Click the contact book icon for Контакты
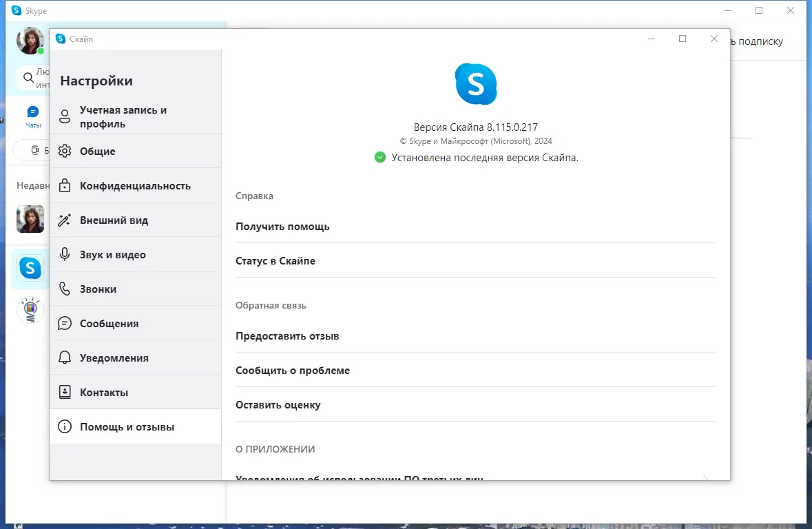The image size is (812, 529). [65, 392]
